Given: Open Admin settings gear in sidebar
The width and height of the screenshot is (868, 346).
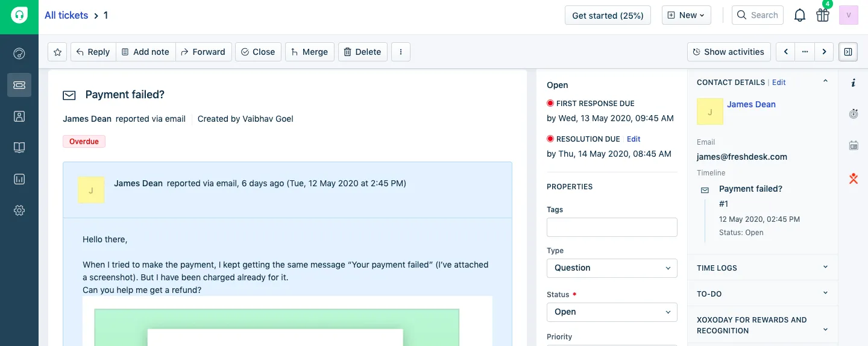Looking at the screenshot, I should pyautogui.click(x=19, y=210).
